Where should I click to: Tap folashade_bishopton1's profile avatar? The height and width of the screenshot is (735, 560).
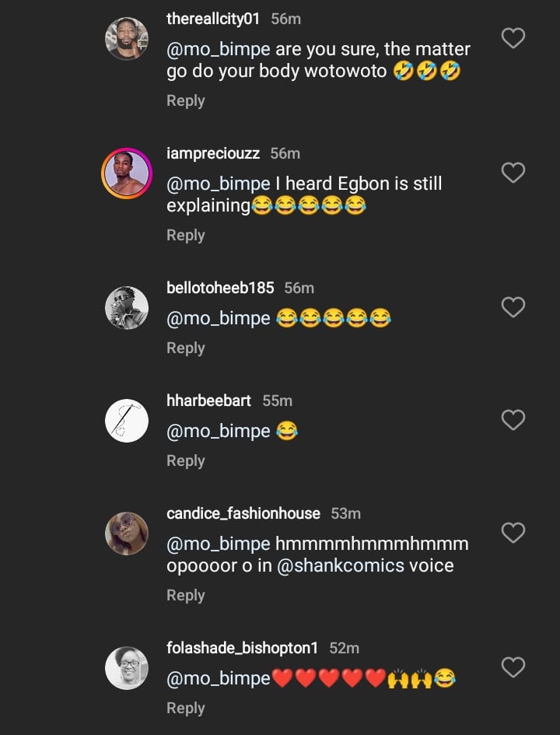click(x=127, y=667)
